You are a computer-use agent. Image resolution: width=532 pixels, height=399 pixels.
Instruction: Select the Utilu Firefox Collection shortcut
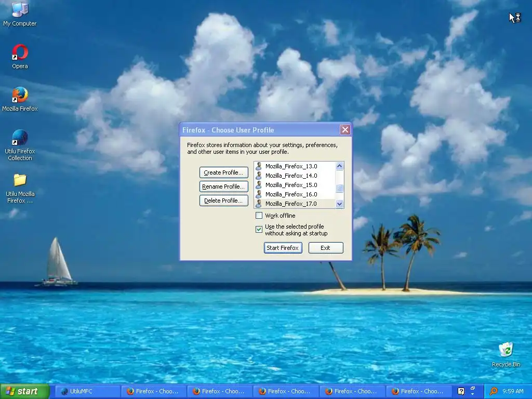click(x=20, y=145)
